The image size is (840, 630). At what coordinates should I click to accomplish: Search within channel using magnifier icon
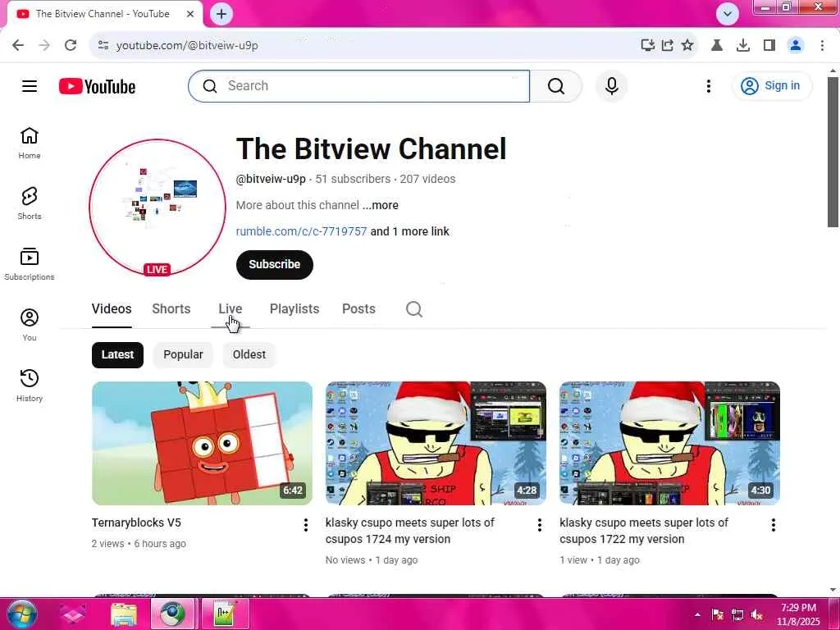[x=414, y=309]
